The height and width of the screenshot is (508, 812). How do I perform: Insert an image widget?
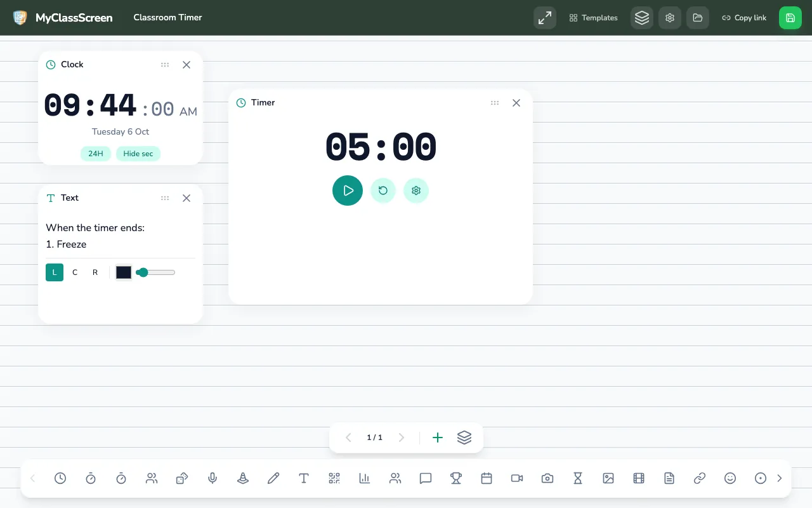tap(608, 478)
